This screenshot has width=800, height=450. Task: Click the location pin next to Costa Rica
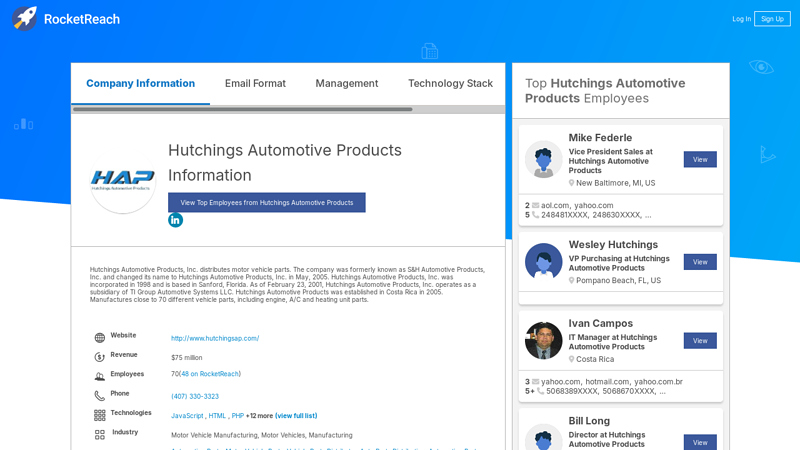pos(571,359)
